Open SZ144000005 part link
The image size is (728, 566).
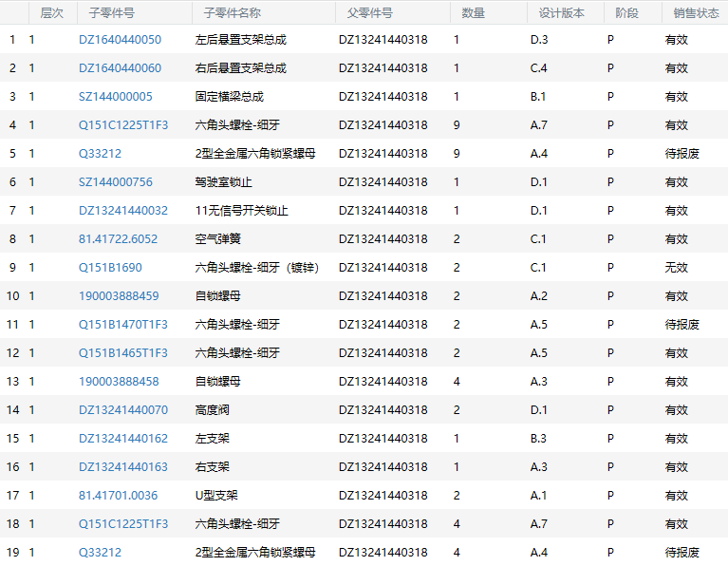(x=115, y=97)
